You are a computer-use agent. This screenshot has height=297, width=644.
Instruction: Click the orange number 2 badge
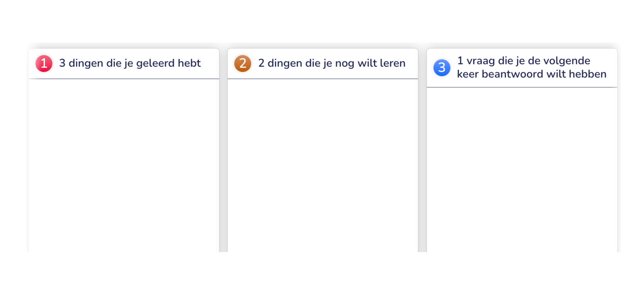pos(243,64)
